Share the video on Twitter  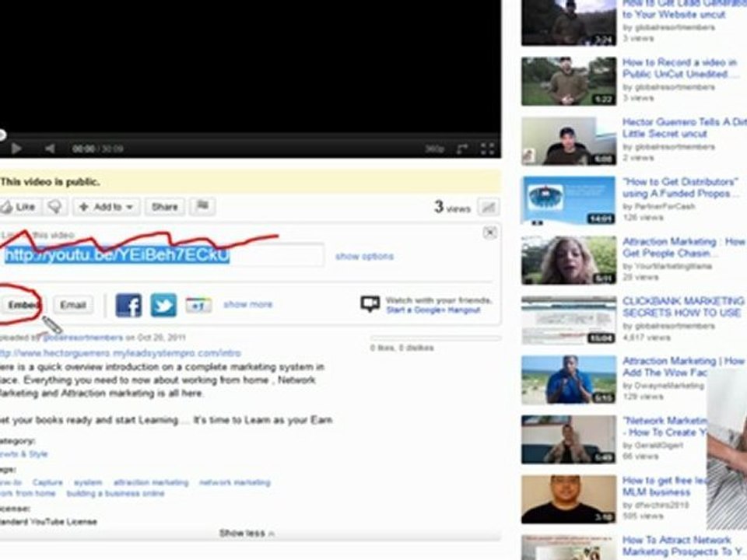click(163, 305)
